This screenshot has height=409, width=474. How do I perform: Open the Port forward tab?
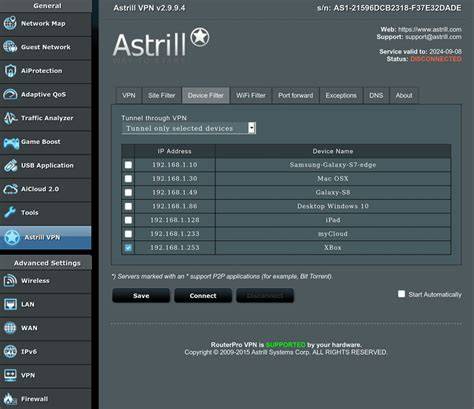[x=296, y=96]
